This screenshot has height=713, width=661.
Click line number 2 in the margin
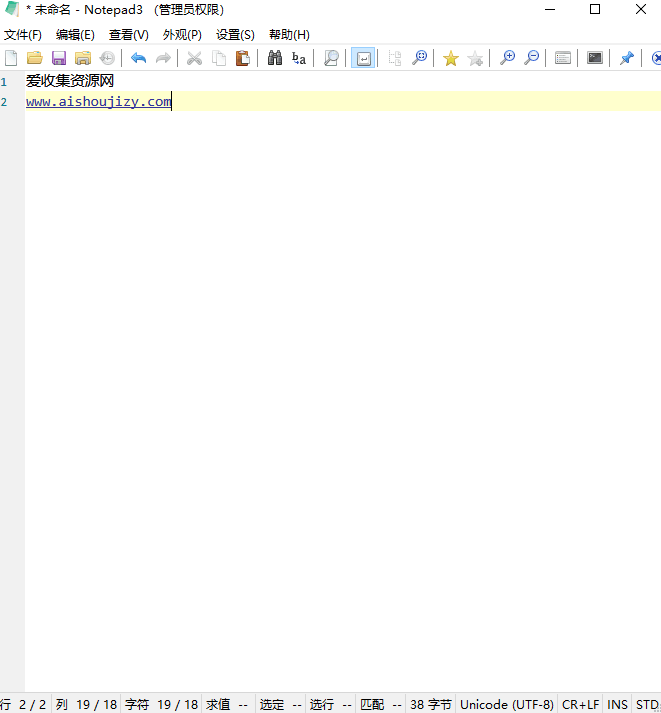point(5,102)
